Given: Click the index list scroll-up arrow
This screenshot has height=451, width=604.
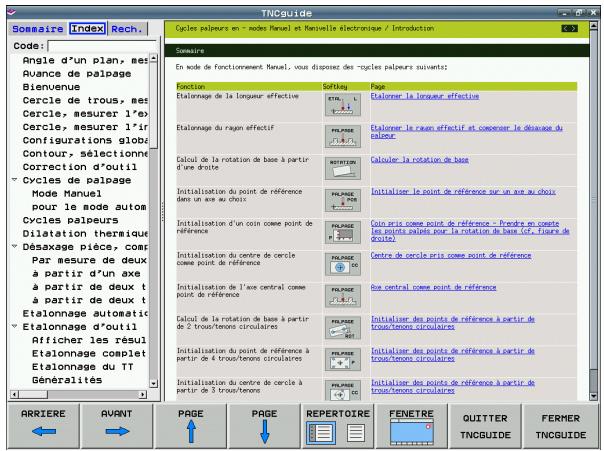Looking at the screenshot, I should pos(153,58).
